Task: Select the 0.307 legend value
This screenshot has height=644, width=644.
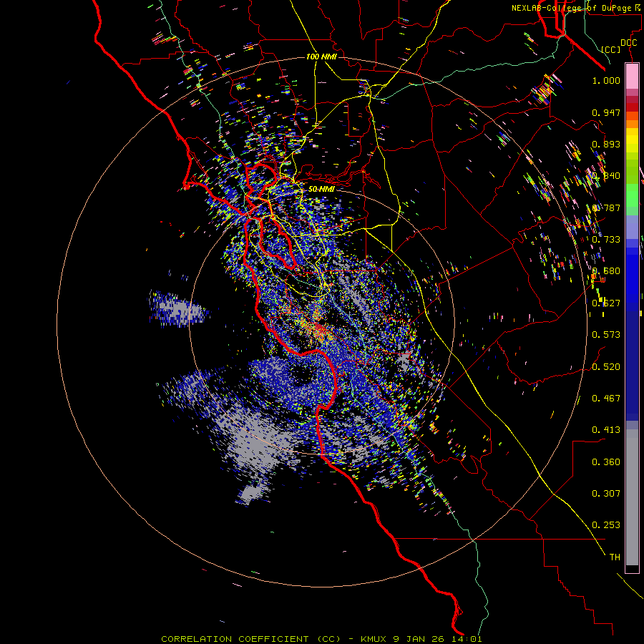Action: click(x=606, y=493)
